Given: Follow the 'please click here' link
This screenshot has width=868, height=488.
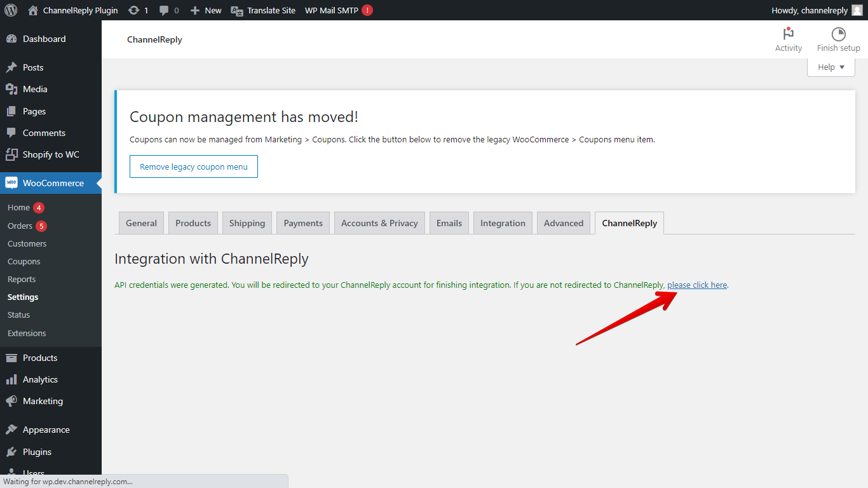Looking at the screenshot, I should [x=697, y=285].
